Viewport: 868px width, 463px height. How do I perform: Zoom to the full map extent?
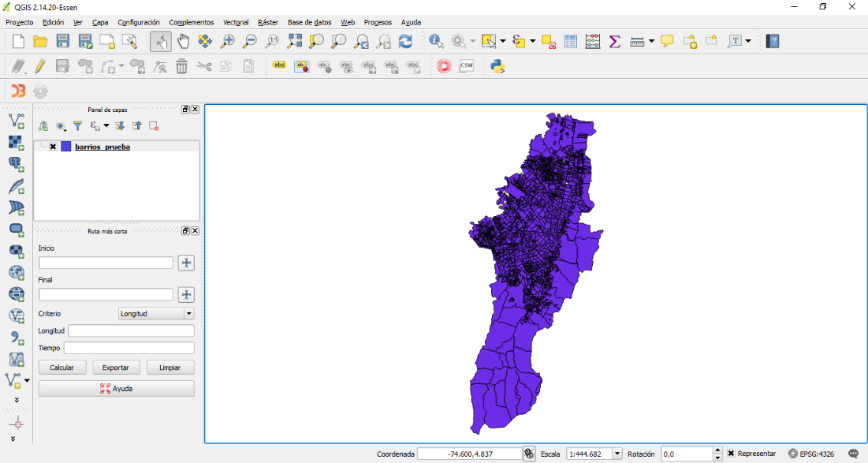pyautogui.click(x=296, y=41)
